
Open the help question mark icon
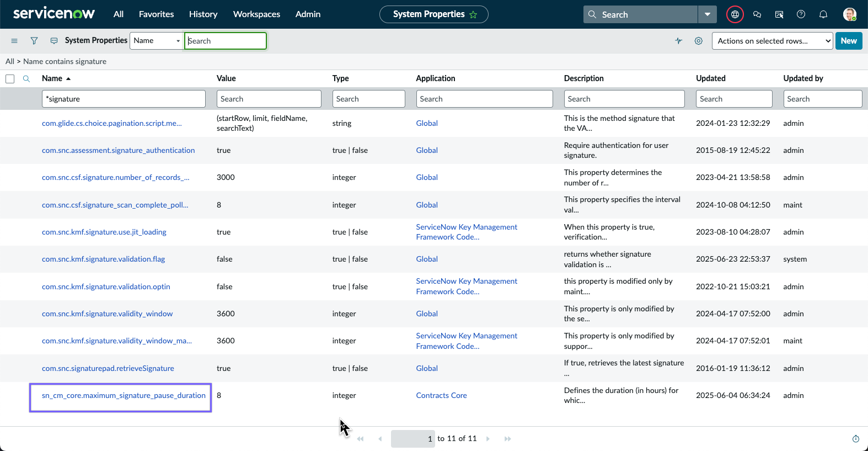pyautogui.click(x=801, y=14)
